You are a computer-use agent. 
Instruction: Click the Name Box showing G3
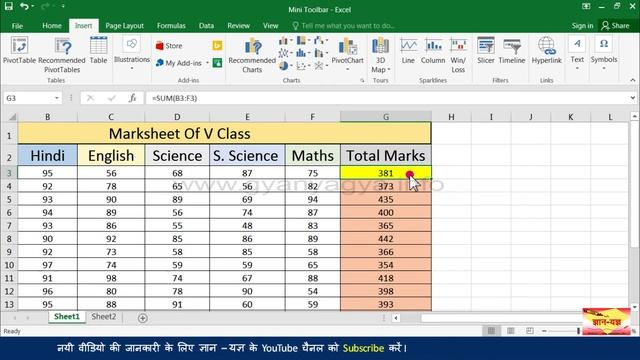pyautogui.click(x=29, y=98)
